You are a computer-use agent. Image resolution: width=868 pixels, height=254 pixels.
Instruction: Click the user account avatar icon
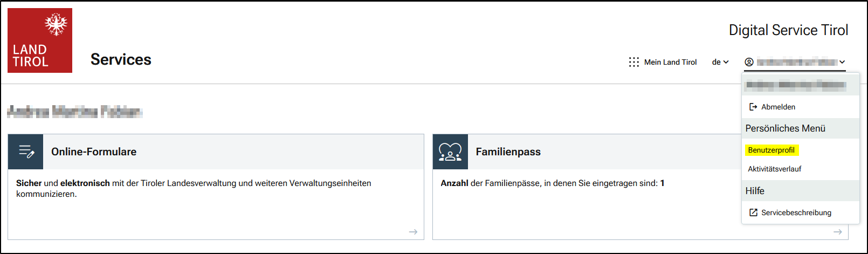pos(749,62)
